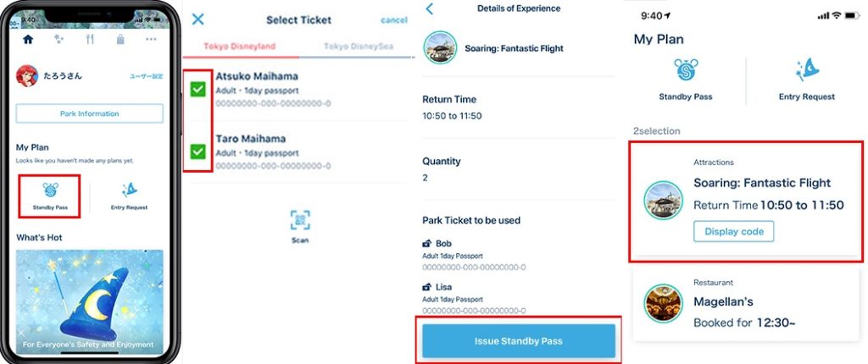
Task: Open the three-dots more menu icon
Action: click(151, 39)
